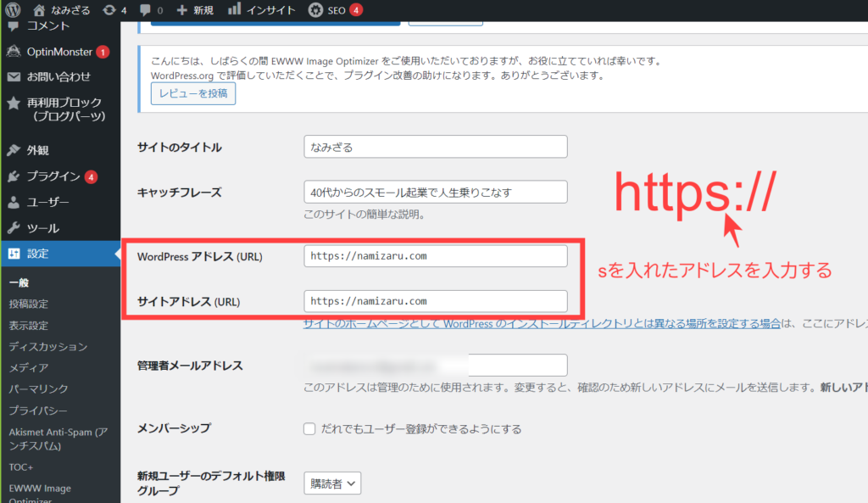868x503 pixels.
Task: Open お問い合わせ menu item
Action: click(59, 77)
